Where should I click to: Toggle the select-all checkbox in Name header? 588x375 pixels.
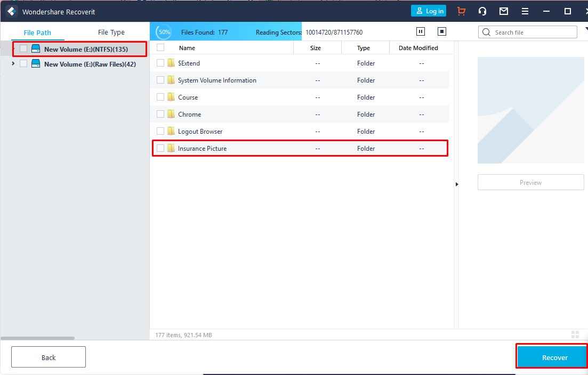coord(160,47)
